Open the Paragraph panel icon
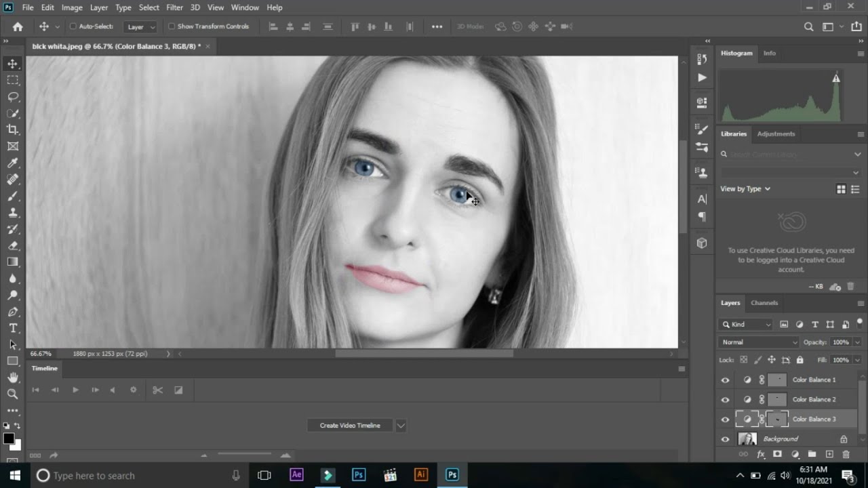868x488 pixels. 702,217
